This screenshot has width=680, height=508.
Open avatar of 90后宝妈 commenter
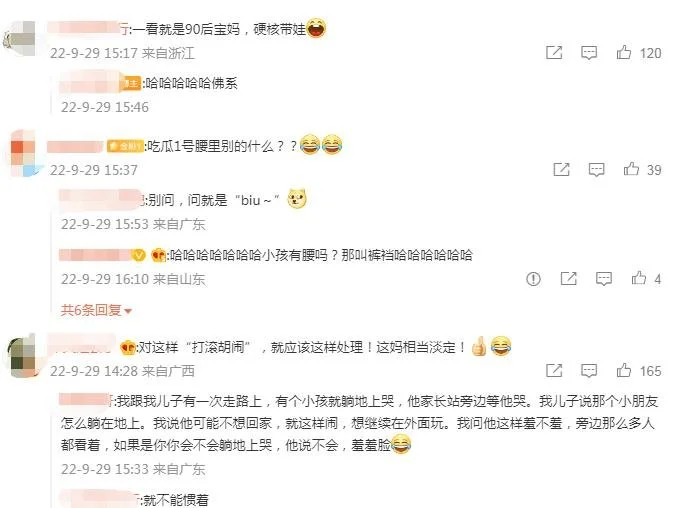(20, 38)
